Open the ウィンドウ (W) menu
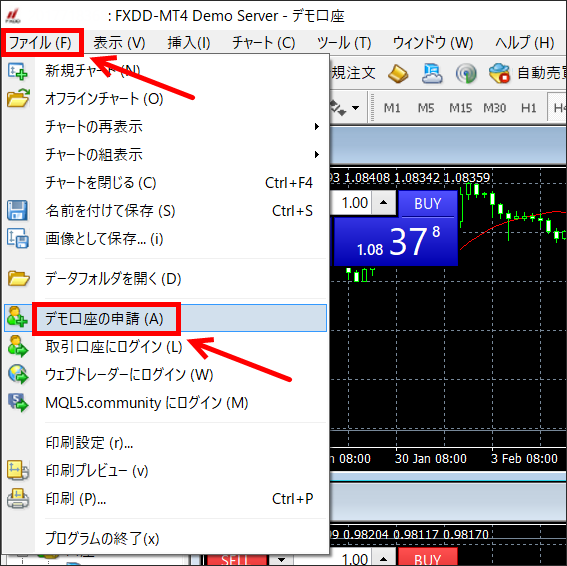The image size is (567, 566). pos(432,43)
